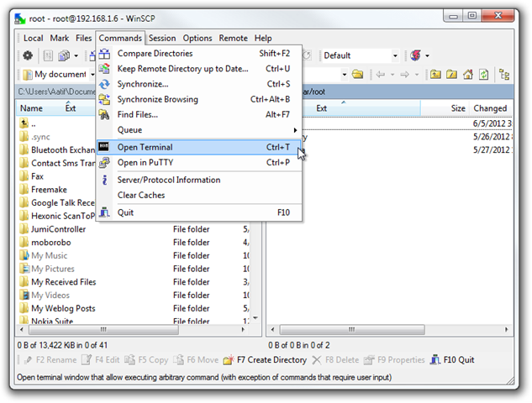Click the Compare Directories menu icon

pos(104,54)
